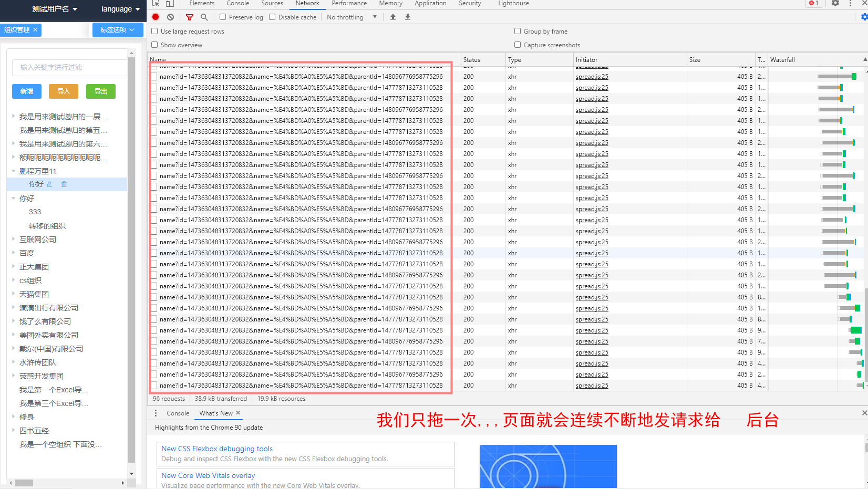Enable Use large request rows
Viewport: 868px width, 489px height.
(154, 31)
